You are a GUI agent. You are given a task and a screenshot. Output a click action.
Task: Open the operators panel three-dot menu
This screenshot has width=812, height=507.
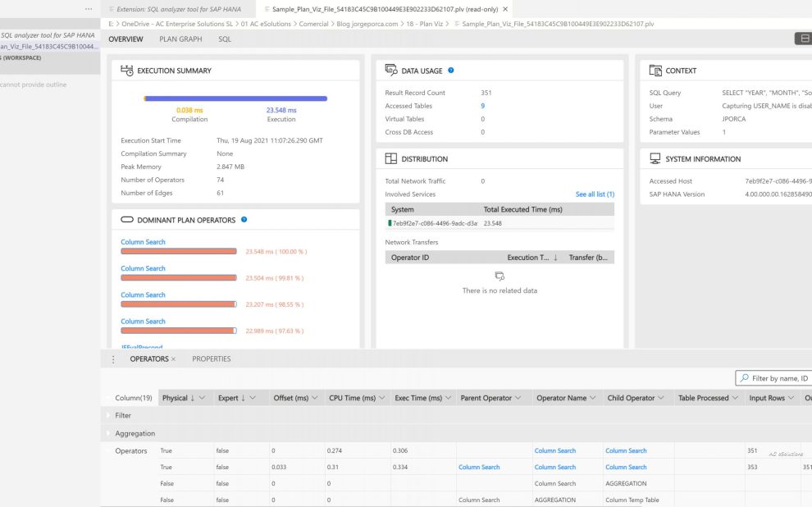tap(113, 359)
